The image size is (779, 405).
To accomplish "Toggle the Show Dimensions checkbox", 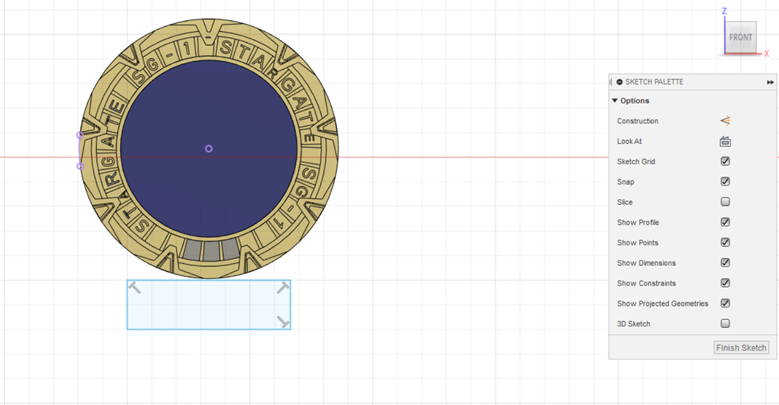I will click(x=725, y=262).
